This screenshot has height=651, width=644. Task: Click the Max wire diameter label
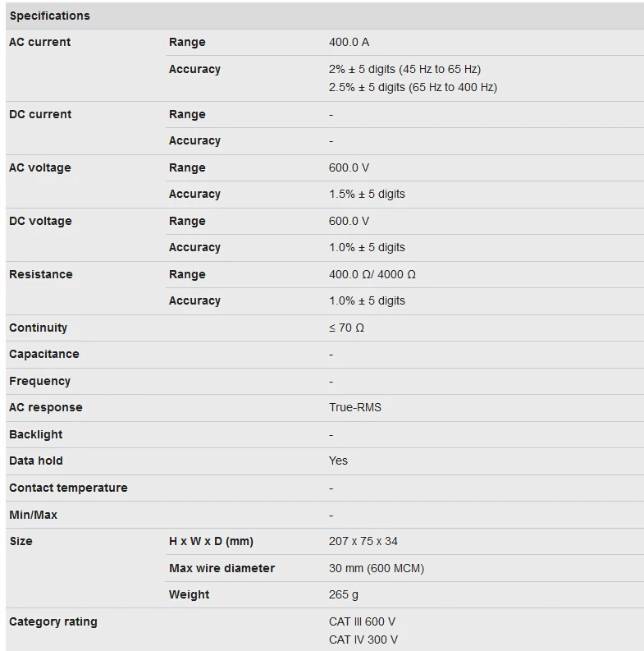222,568
